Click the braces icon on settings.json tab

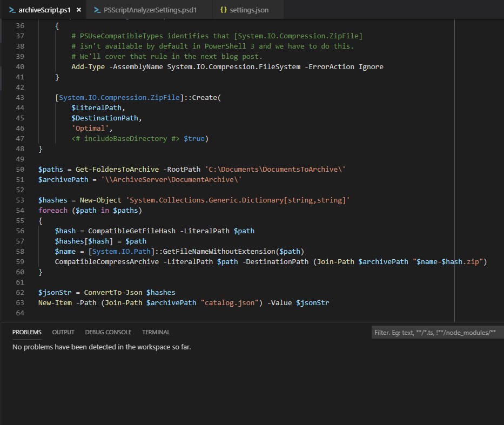click(x=224, y=10)
